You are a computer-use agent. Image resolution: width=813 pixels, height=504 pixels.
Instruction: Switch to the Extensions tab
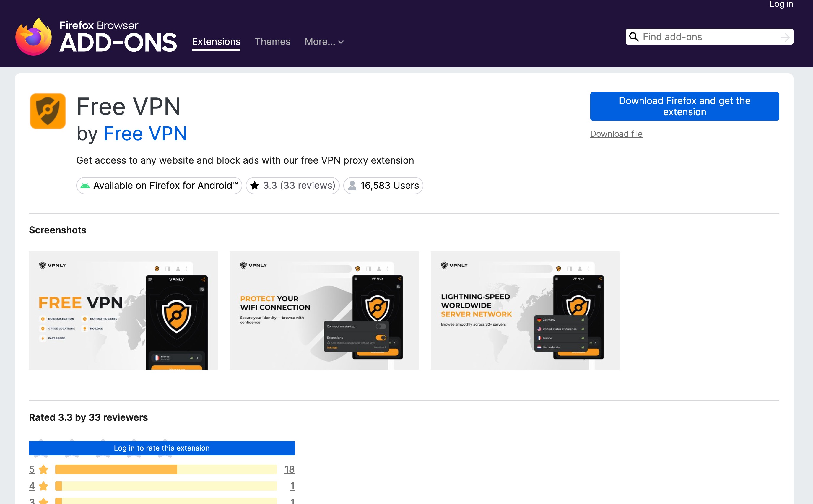point(216,41)
